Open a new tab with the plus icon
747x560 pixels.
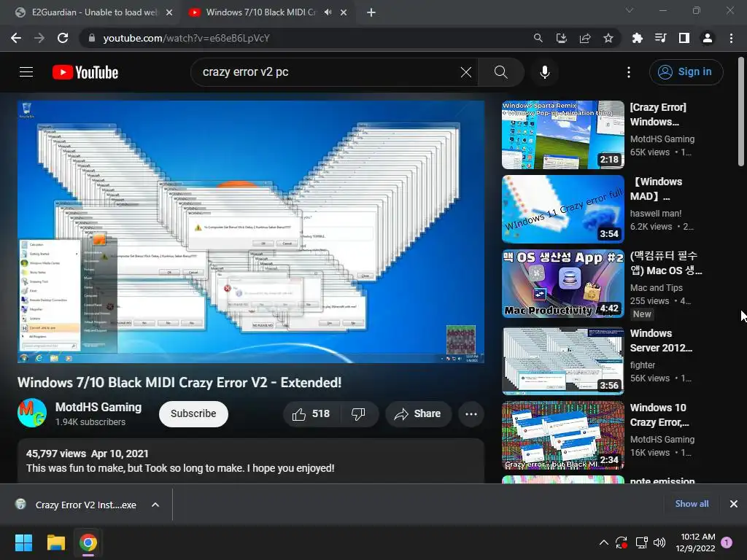click(x=371, y=12)
